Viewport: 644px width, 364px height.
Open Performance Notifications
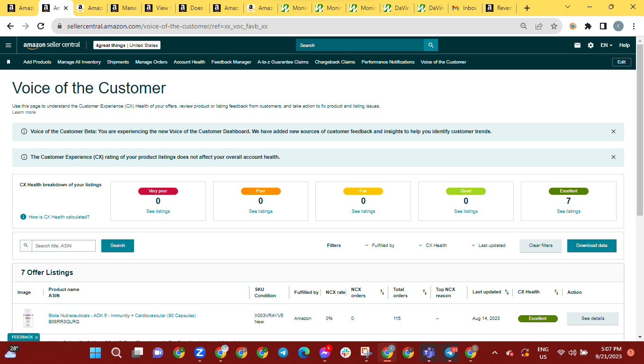[x=388, y=62]
